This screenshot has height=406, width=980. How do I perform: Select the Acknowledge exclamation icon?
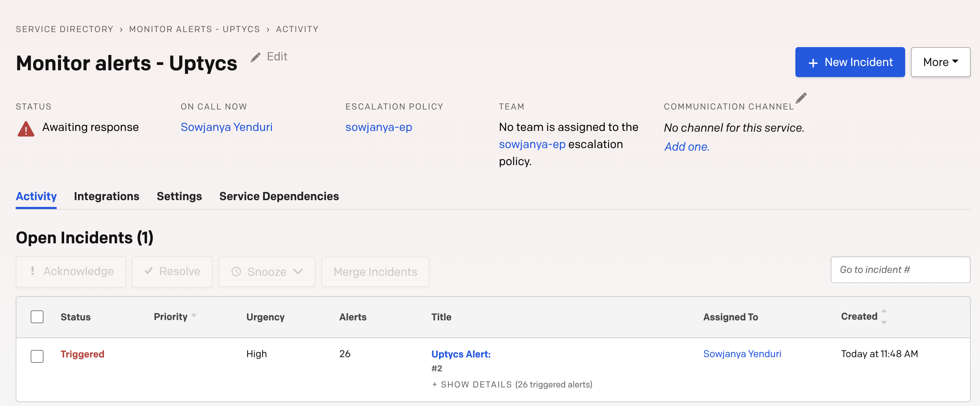[33, 271]
